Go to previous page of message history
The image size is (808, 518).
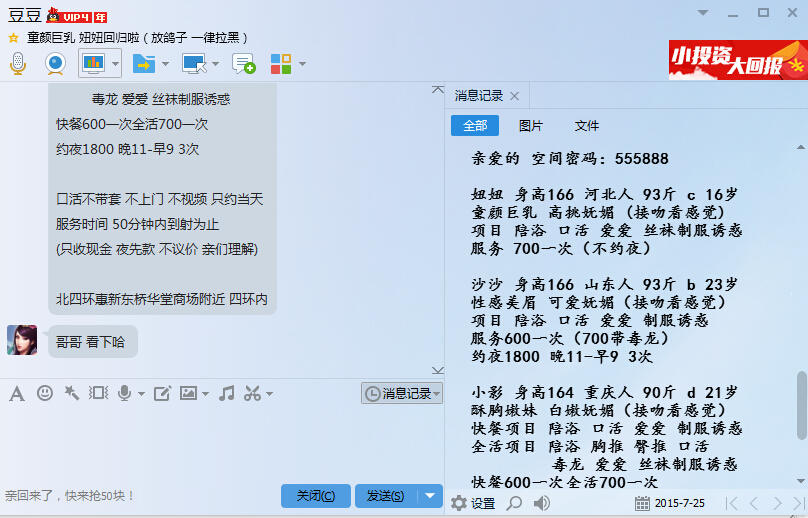(x=754, y=503)
